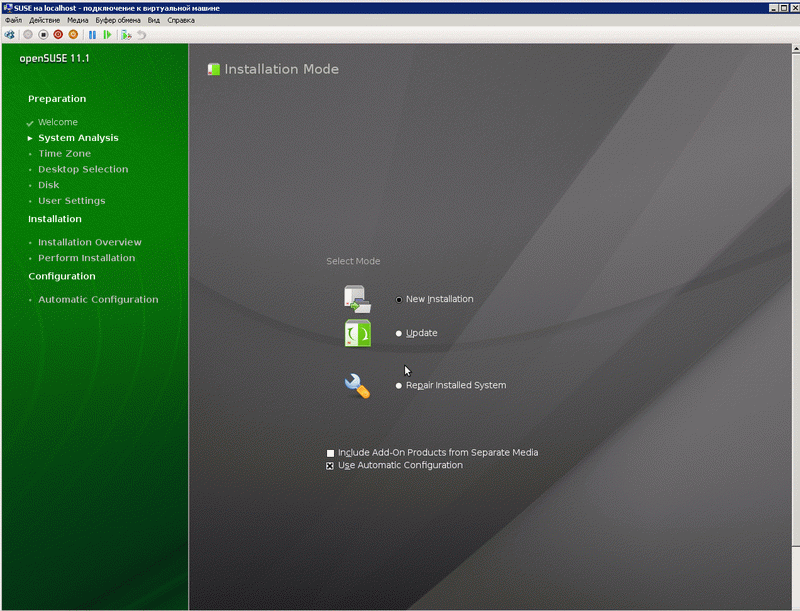Open the Действие menu
The width and height of the screenshot is (800, 611).
(44, 20)
